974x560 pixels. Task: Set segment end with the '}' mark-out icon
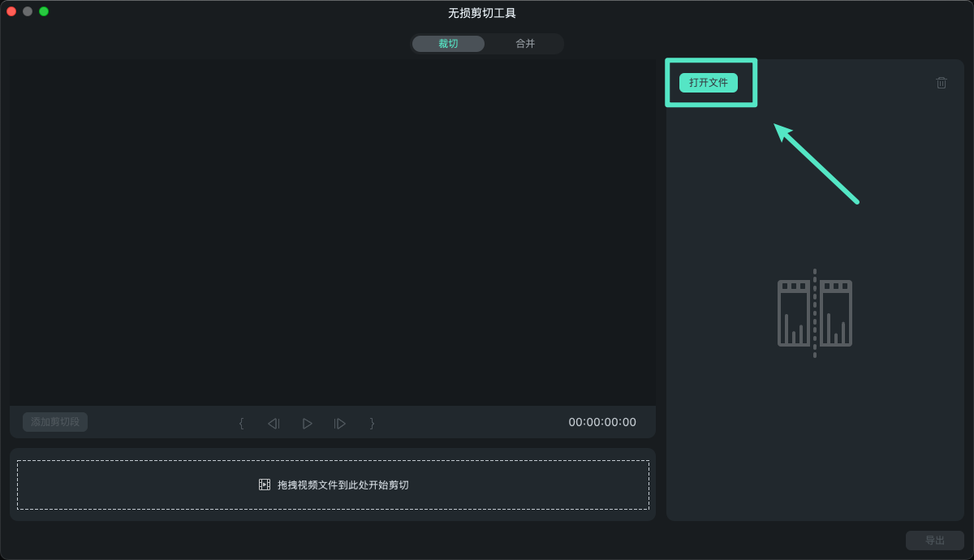tap(372, 423)
